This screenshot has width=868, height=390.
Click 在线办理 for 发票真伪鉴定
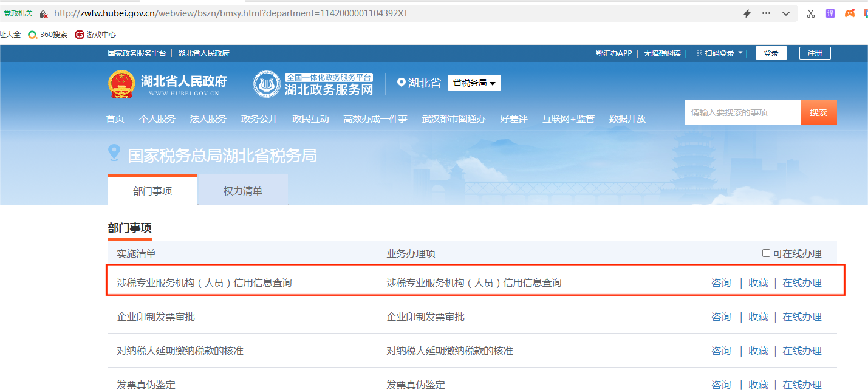click(x=802, y=384)
